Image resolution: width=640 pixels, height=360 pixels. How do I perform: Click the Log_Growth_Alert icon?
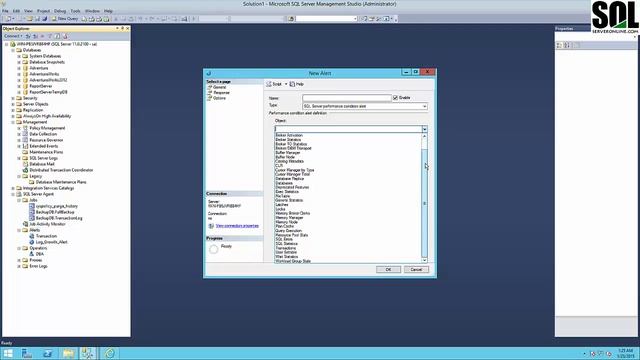(x=32, y=242)
